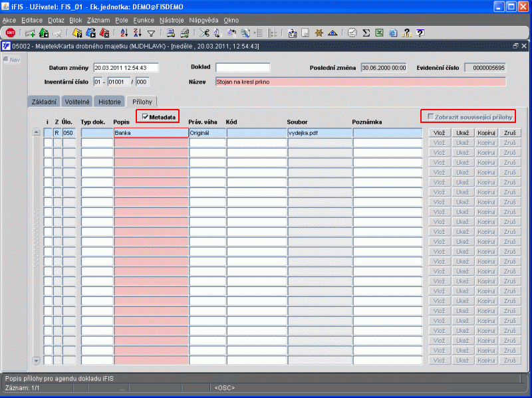The height and width of the screenshot is (398, 532).
Task: Open the Záznam menu
Action: pos(98,21)
